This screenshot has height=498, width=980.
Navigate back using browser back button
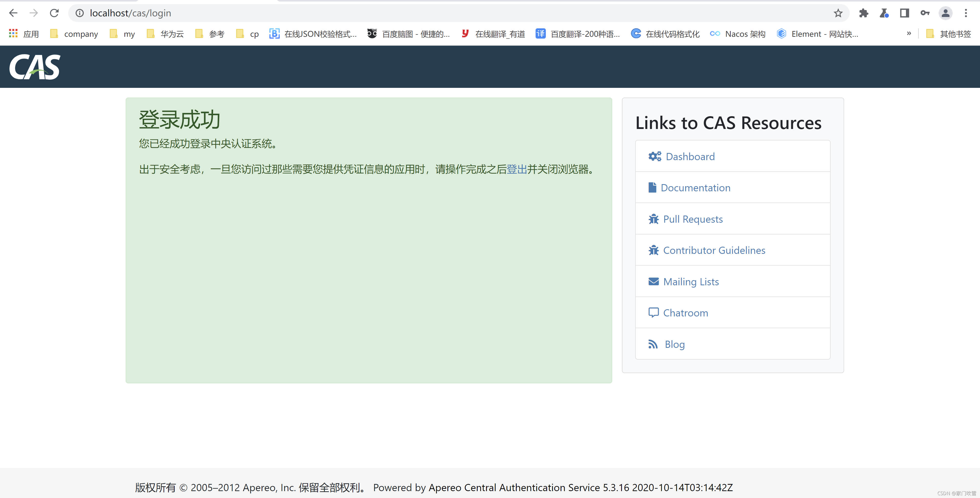coord(13,13)
